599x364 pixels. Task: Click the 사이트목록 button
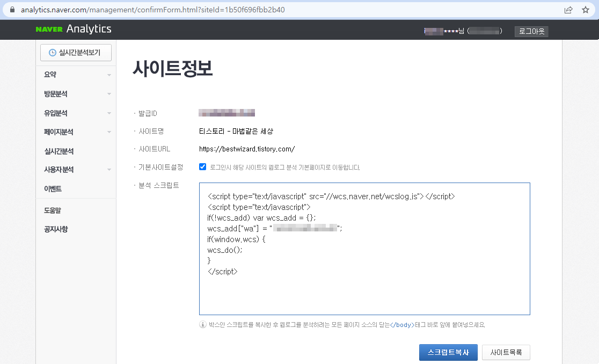point(506,352)
